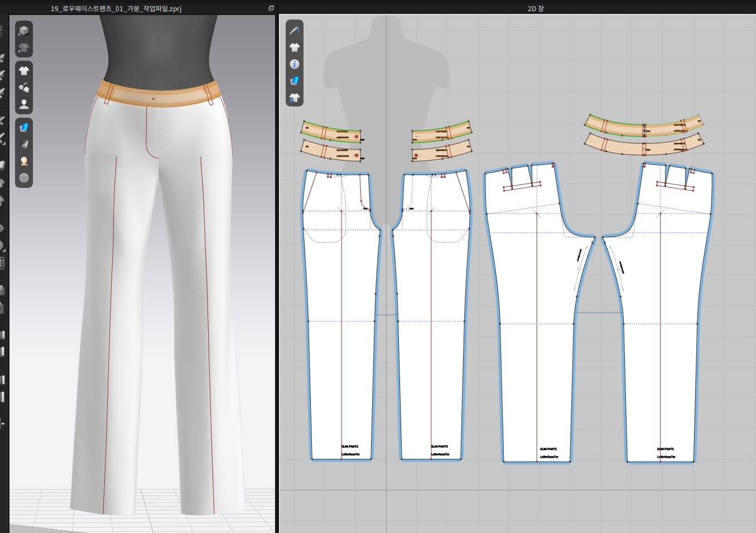The height and width of the screenshot is (533, 756).
Task: Toggle the dark monochrome fabric display icon
Action: coord(23,144)
